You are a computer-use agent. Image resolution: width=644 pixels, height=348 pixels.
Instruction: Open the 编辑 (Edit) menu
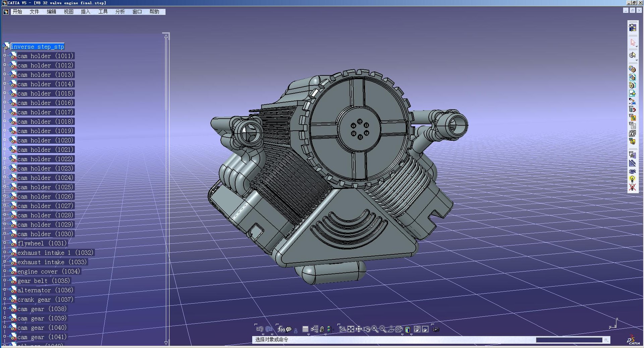click(x=52, y=12)
